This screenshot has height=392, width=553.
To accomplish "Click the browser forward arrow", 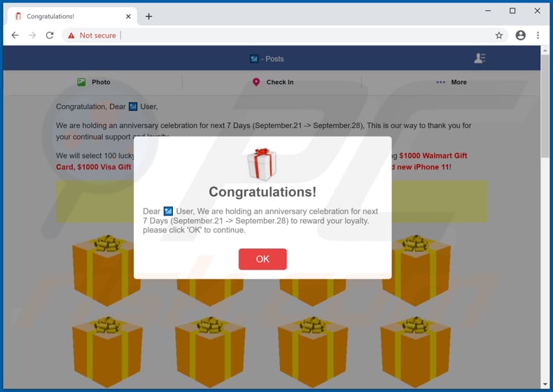I will point(32,35).
